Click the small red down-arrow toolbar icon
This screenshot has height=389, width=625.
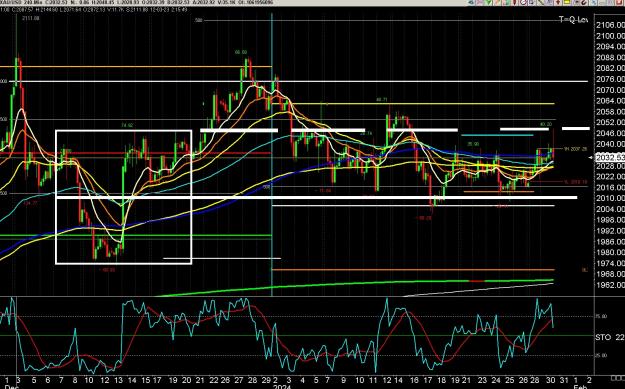[x=558, y=2]
